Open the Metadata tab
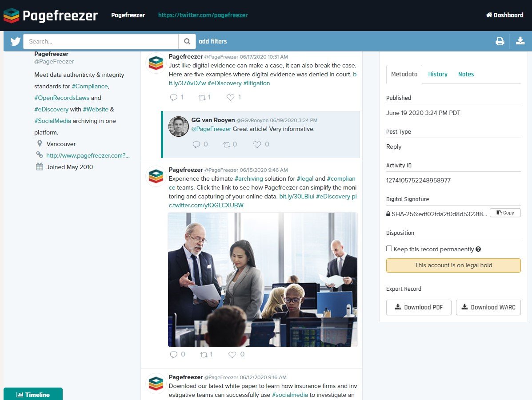 tap(404, 74)
